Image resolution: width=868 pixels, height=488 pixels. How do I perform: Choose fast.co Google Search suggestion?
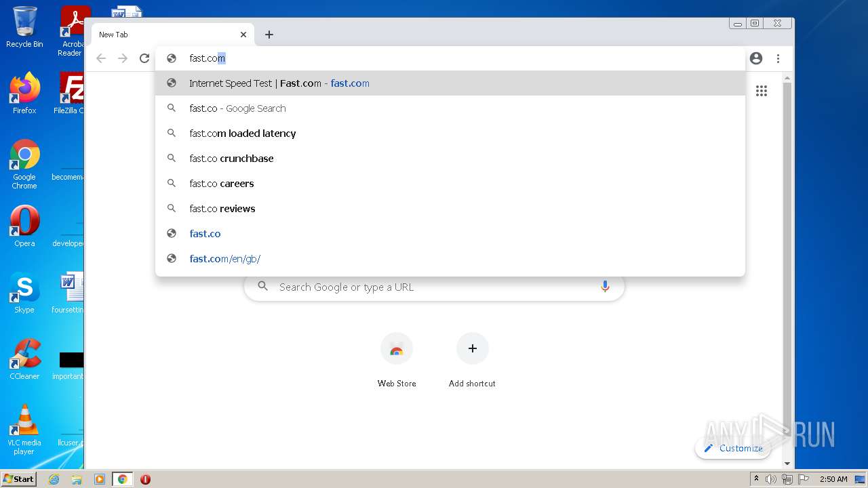coord(450,108)
